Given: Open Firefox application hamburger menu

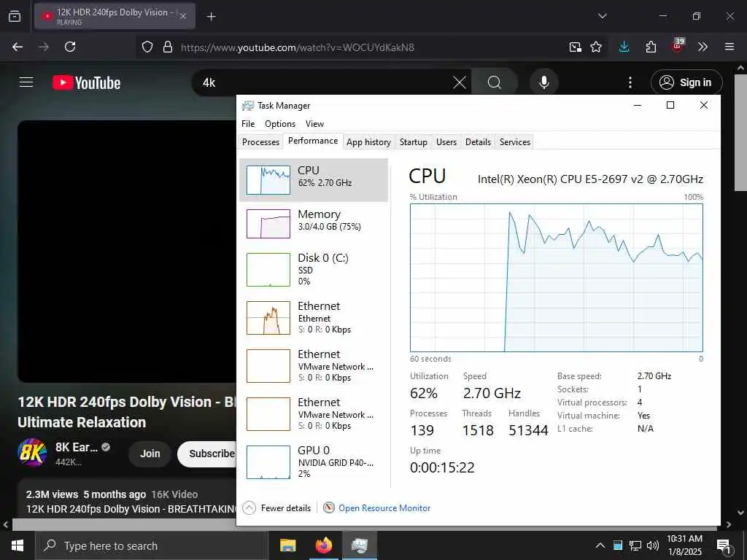Looking at the screenshot, I should 729,47.
